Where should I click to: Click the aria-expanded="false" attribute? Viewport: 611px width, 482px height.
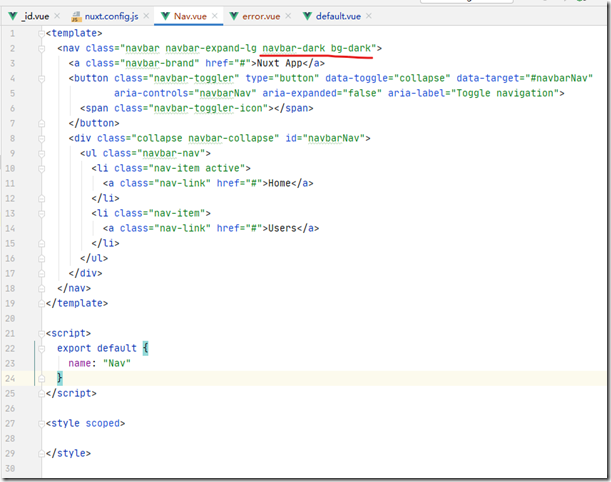coord(322,93)
